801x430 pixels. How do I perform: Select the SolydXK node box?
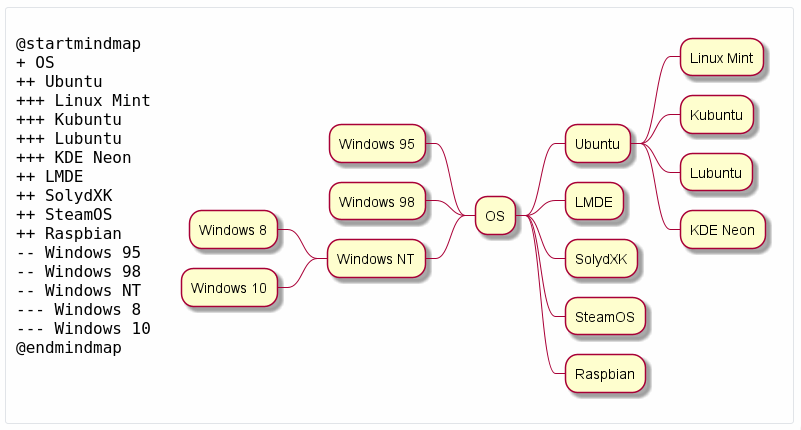click(601, 259)
